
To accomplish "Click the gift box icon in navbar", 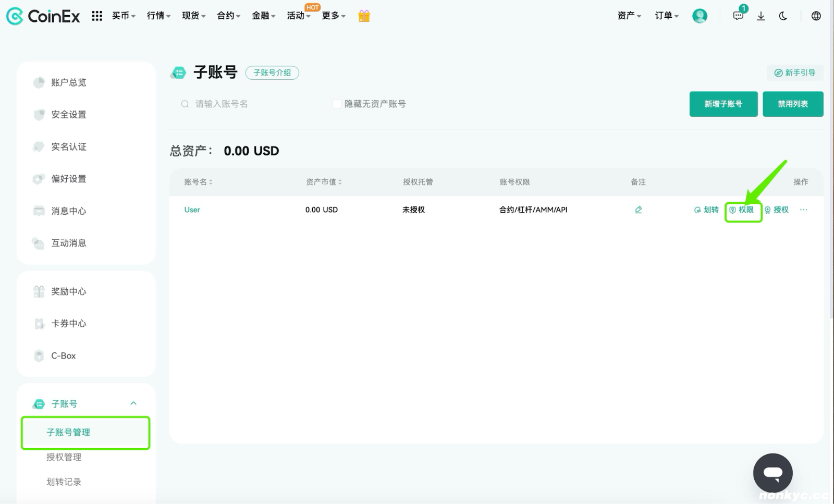I will (364, 16).
